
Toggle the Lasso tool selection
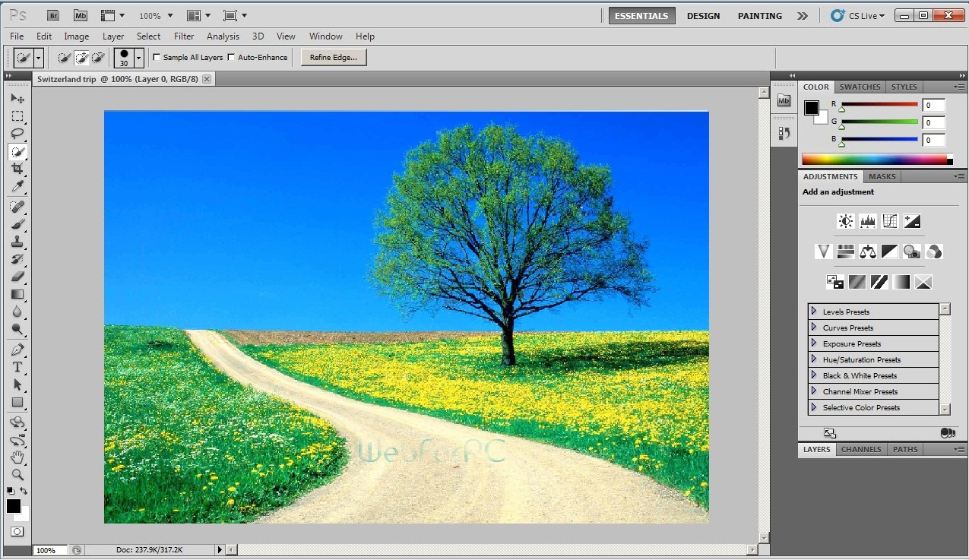point(18,134)
